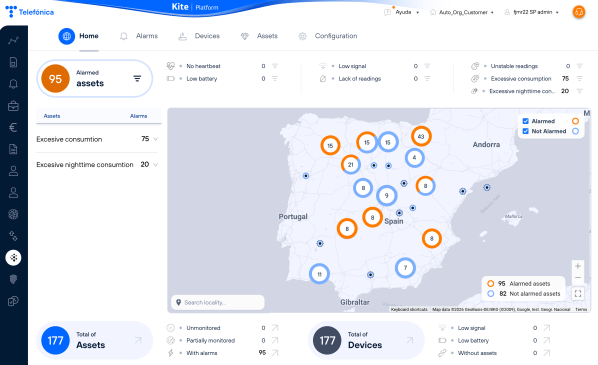
Task: Switch to the Devices tab
Action: 199,36
